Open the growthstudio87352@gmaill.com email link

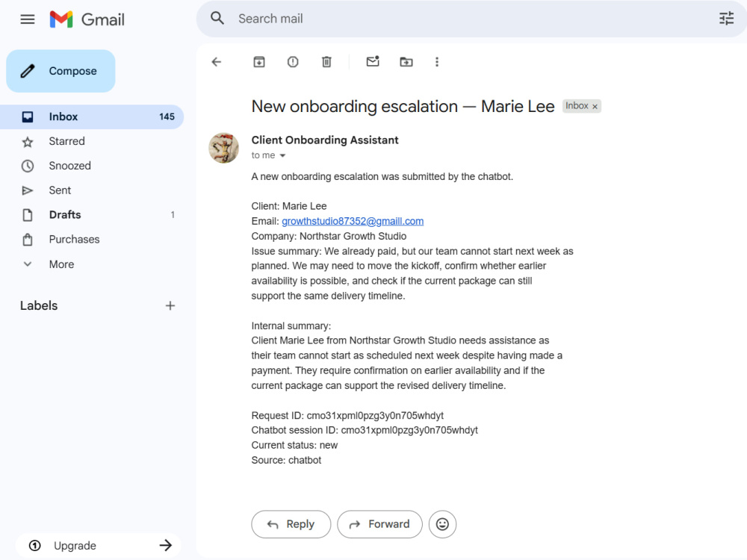[x=353, y=221]
